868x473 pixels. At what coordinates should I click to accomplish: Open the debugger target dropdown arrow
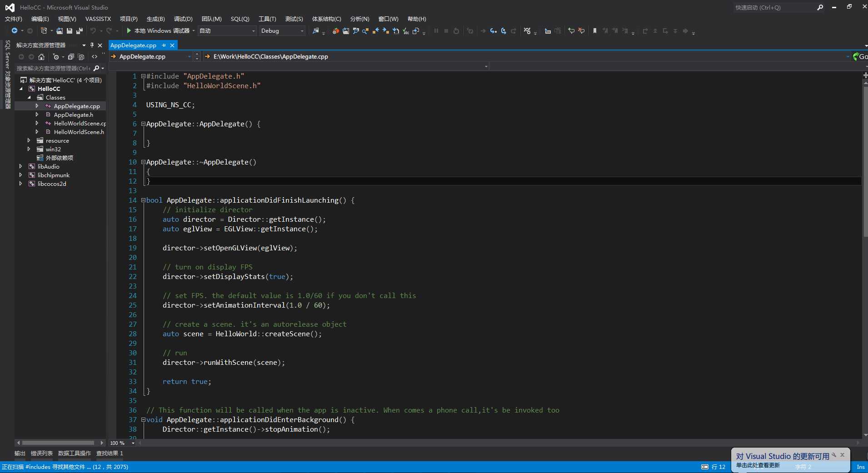click(194, 31)
